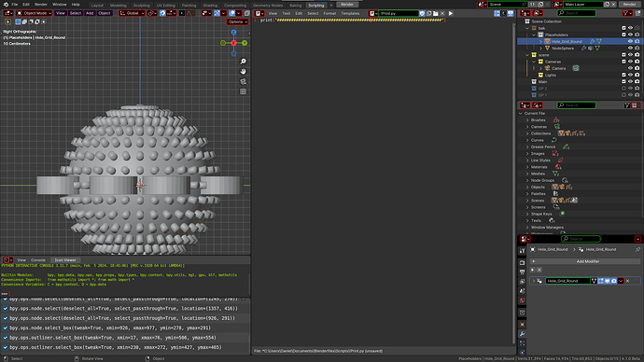This screenshot has height=362, width=644.
Task: Expand Brushes in Current File data
Action: point(527,119)
